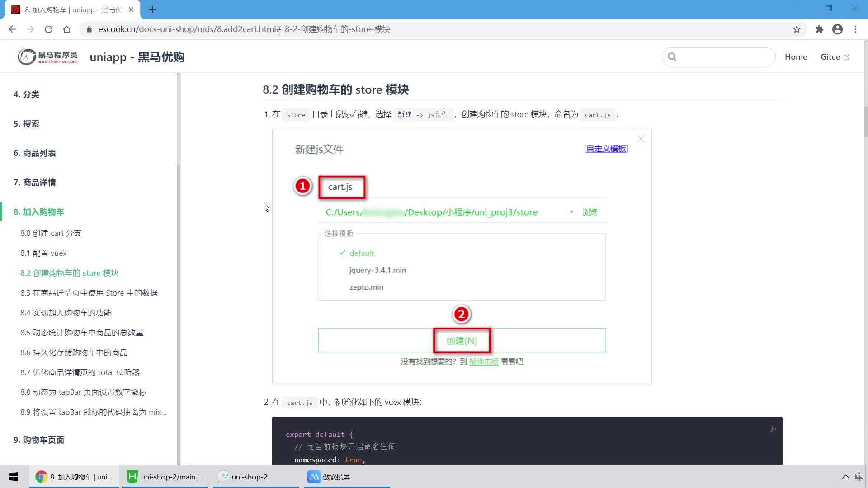Open the Chrome profile avatar menu
This screenshot has width=868, height=488.
coord(837,29)
